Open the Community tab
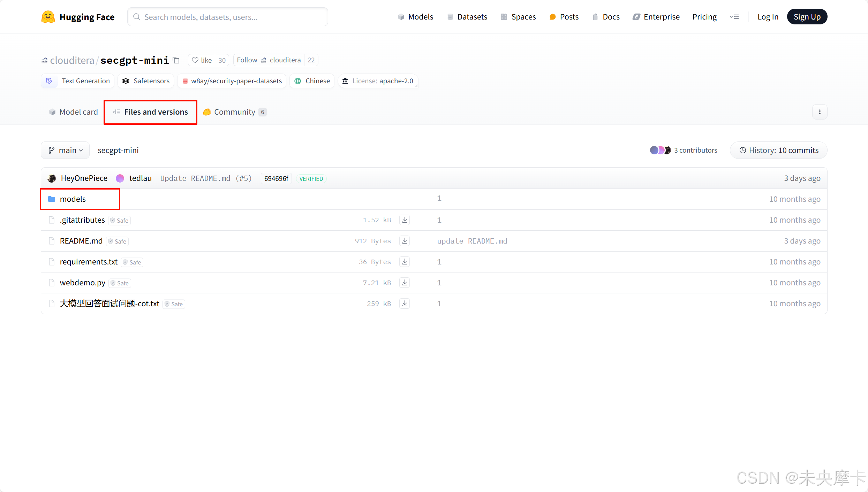 [234, 112]
